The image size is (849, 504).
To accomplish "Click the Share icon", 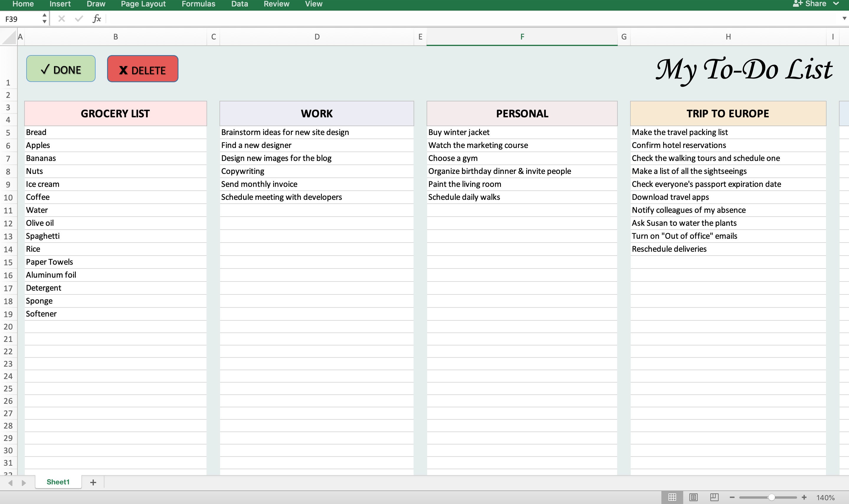I will 797,4.
